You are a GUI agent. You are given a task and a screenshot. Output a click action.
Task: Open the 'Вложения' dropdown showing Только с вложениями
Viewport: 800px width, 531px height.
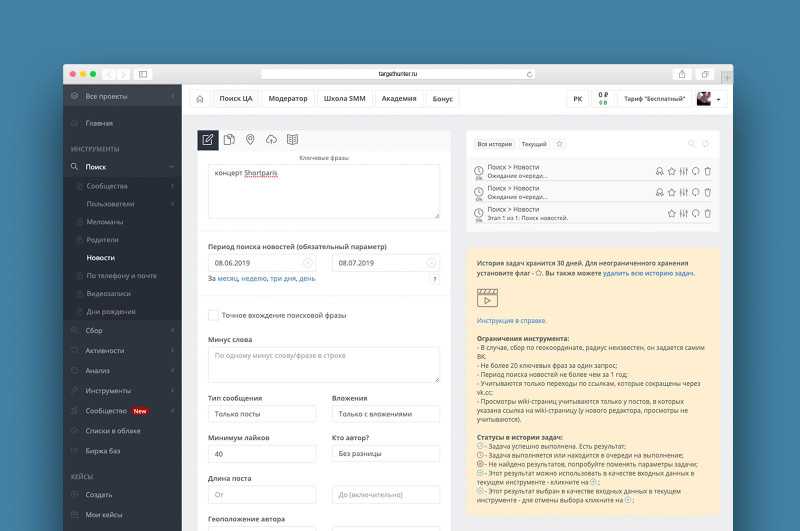coord(386,414)
